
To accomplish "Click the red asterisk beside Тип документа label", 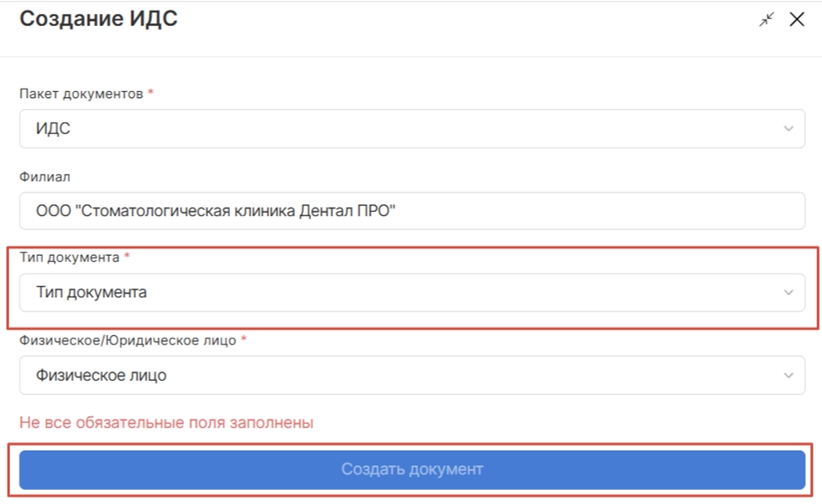I will pos(127,256).
